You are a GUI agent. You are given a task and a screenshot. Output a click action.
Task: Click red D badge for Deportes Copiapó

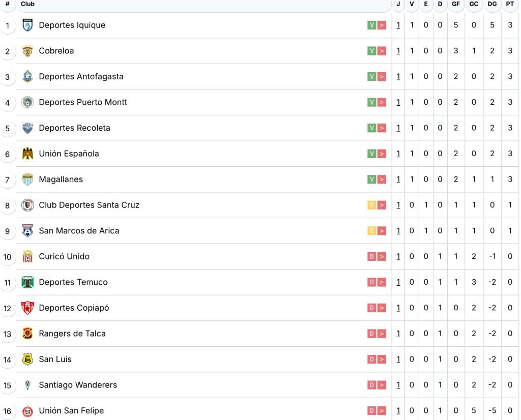pos(371,308)
